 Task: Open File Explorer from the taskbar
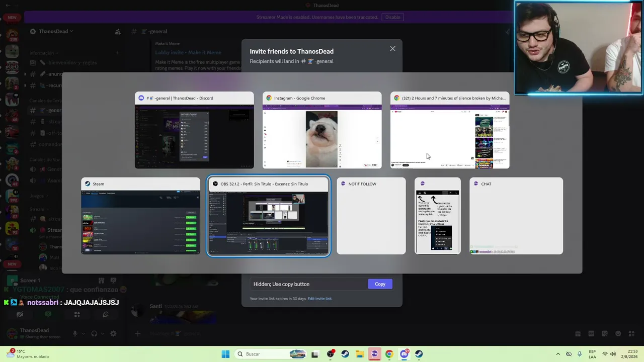360,354
